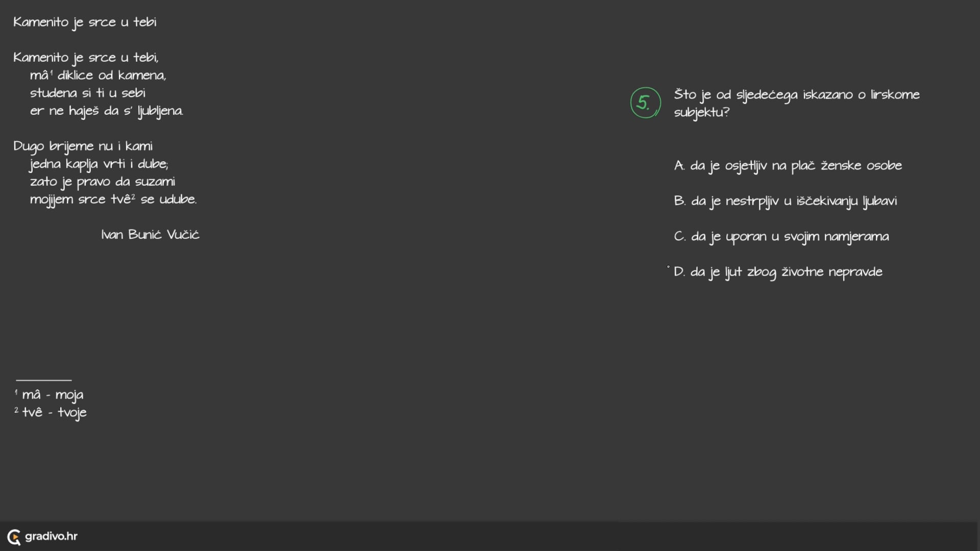Click the gradivo.hr logo icon
The height and width of the screenshot is (551, 980).
coord(14,537)
